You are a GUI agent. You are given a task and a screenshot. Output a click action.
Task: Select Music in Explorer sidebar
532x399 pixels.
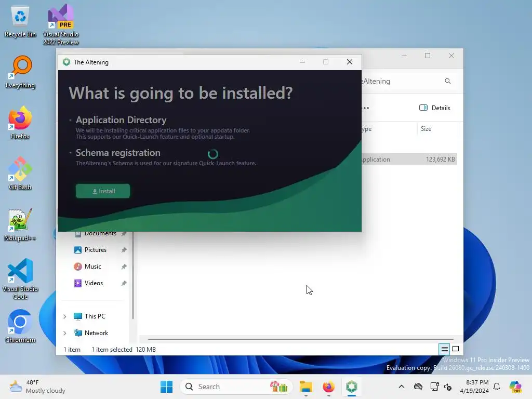92,267
